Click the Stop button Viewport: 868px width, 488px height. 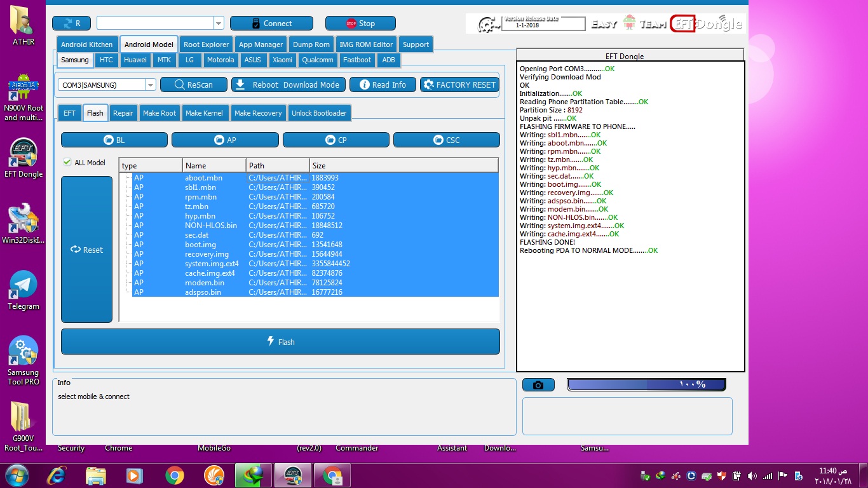tap(360, 24)
